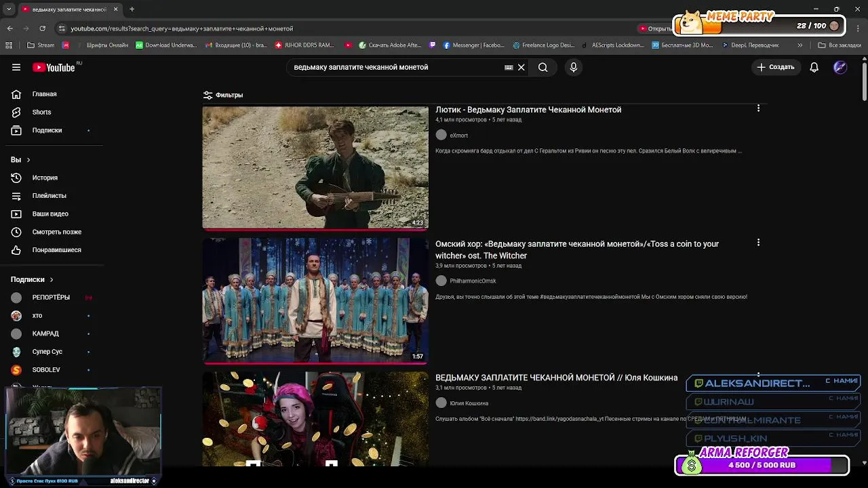This screenshot has height=488, width=868.
Task: Click the Лютик - Ведьмаку Заплатите title
Action: click(x=528, y=110)
